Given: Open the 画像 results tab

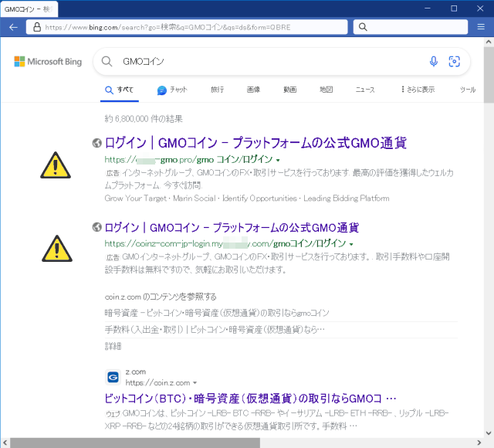Looking at the screenshot, I should (253, 90).
